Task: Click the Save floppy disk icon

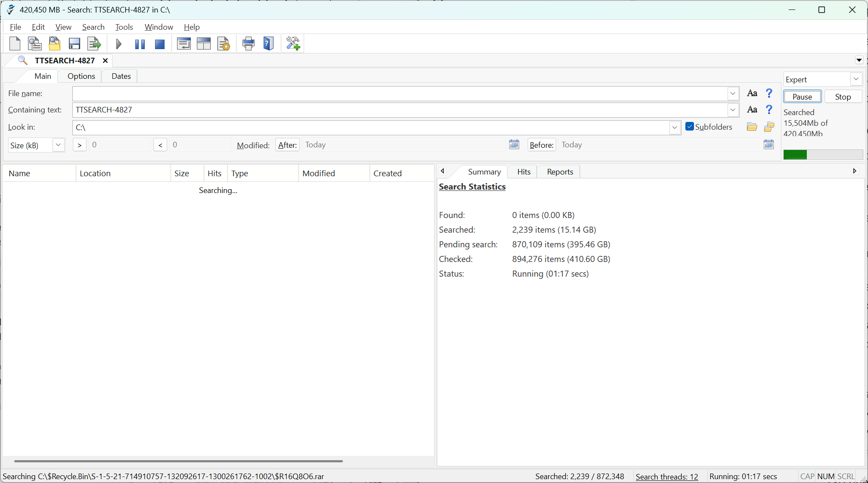Action: pos(74,44)
